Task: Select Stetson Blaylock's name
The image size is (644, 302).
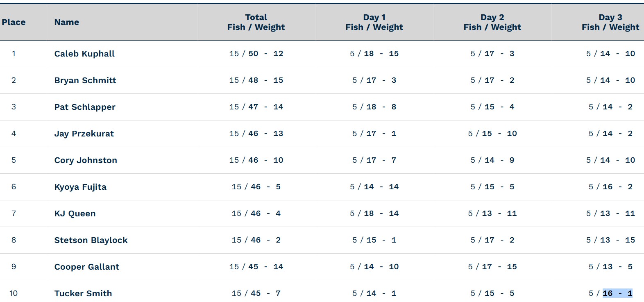Action: pyautogui.click(x=91, y=240)
